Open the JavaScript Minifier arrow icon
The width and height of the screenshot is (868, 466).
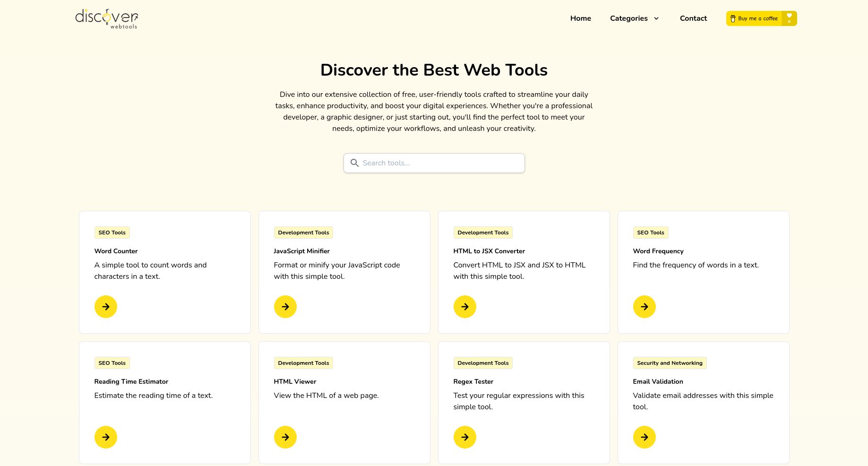(285, 307)
